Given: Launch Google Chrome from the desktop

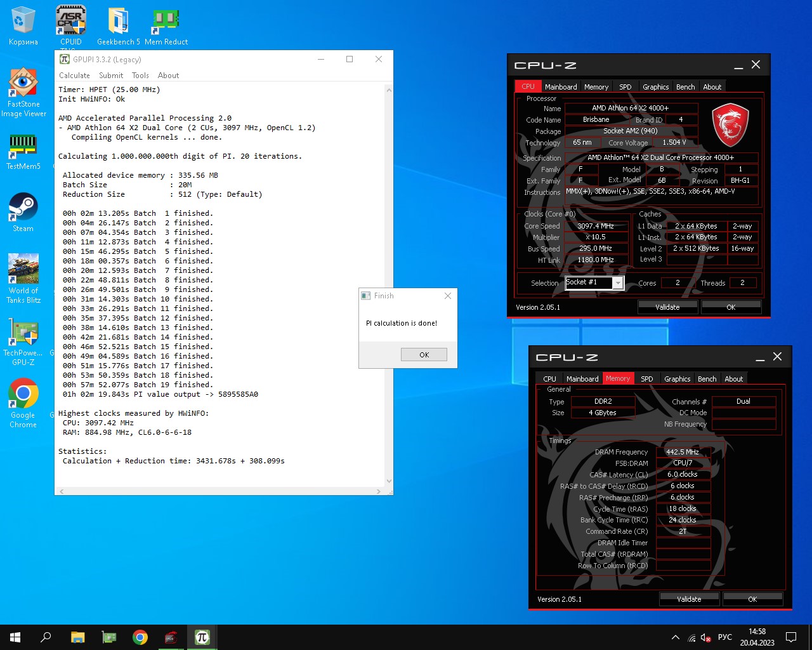Looking at the screenshot, I should point(23,403).
